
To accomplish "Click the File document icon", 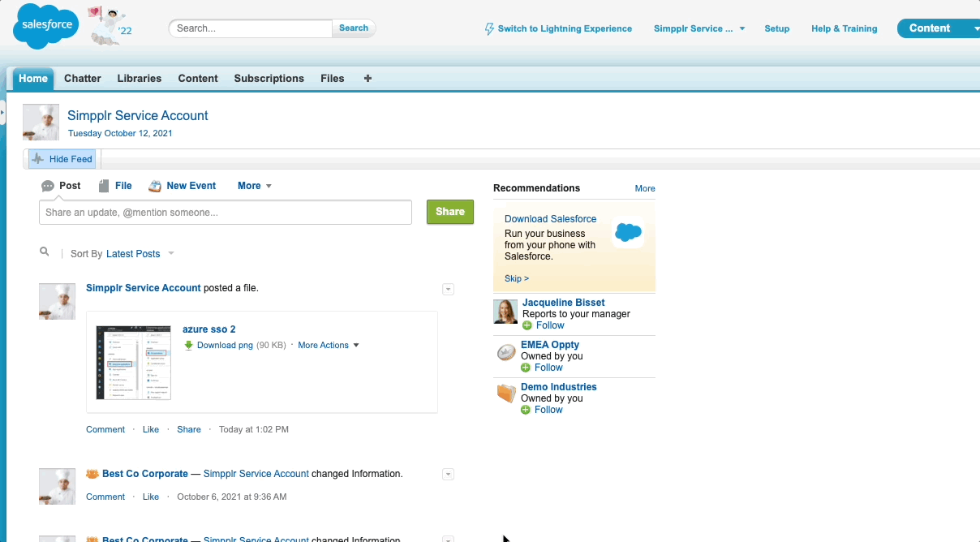I will click(x=104, y=186).
